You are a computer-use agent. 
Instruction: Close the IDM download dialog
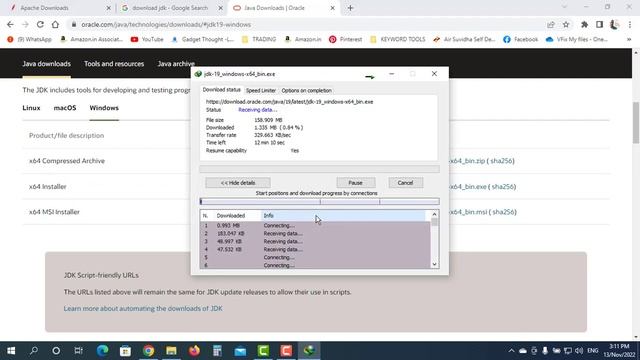(434, 74)
